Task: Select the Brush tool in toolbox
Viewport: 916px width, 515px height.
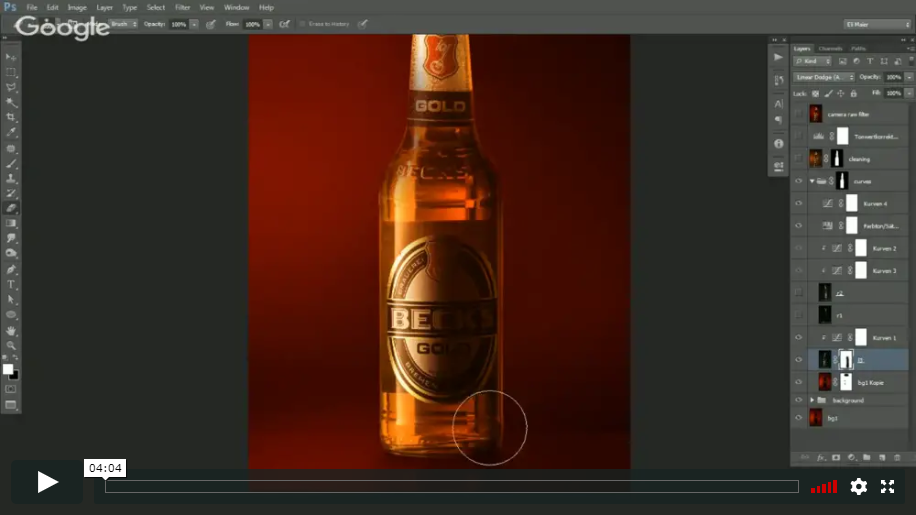Action: pos(11,163)
